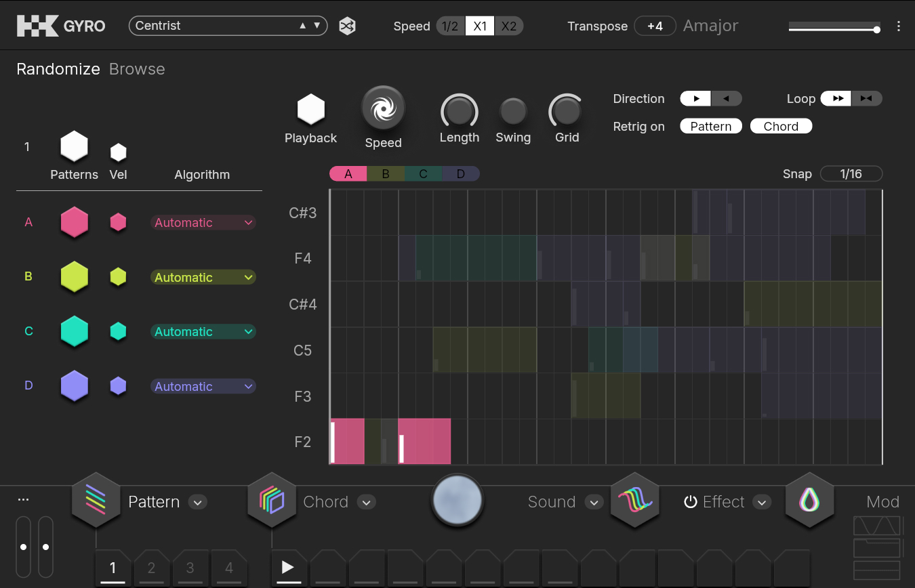The image size is (915, 588).
Task: Enable Retrig on Chord
Action: 781,127
